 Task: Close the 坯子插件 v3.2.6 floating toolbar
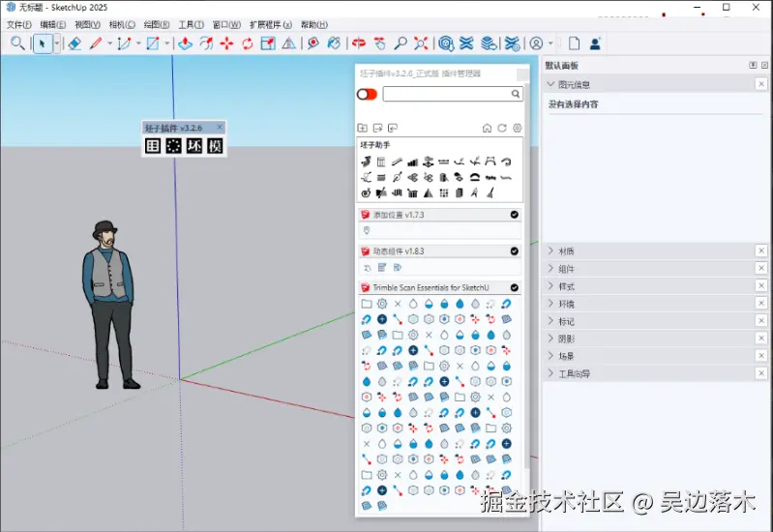(x=220, y=128)
